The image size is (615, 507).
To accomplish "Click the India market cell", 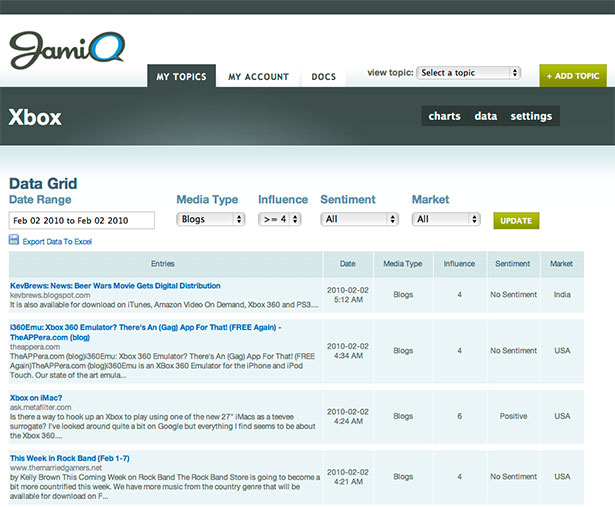I will point(562,294).
